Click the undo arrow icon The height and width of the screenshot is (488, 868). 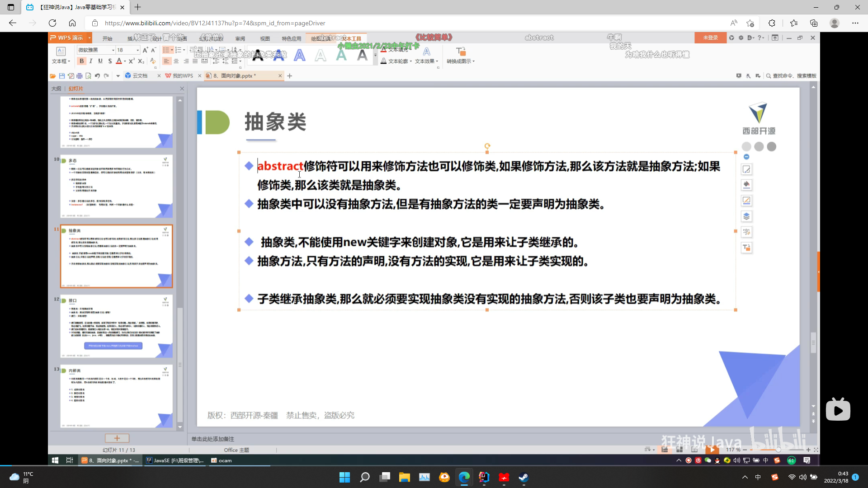pyautogui.click(x=97, y=76)
